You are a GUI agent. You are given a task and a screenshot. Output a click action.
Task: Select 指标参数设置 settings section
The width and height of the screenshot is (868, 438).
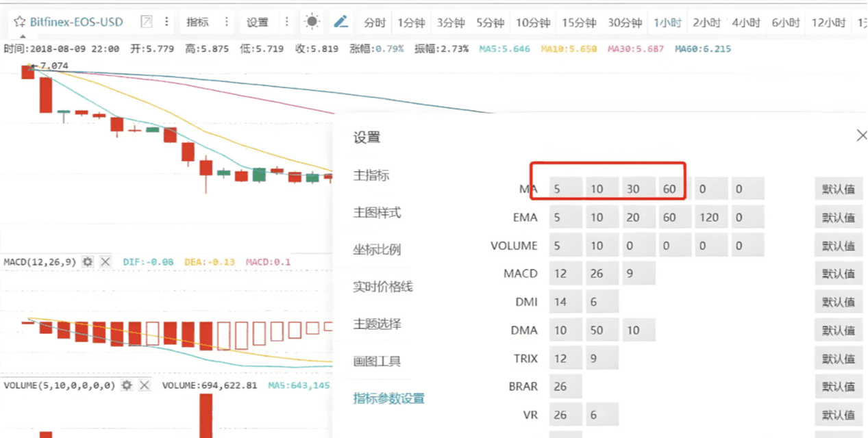pos(389,398)
